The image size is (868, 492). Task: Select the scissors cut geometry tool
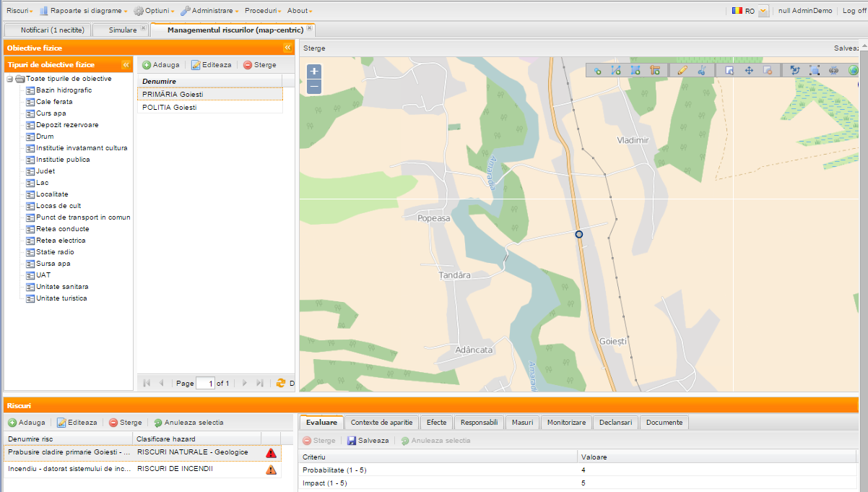click(x=701, y=70)
